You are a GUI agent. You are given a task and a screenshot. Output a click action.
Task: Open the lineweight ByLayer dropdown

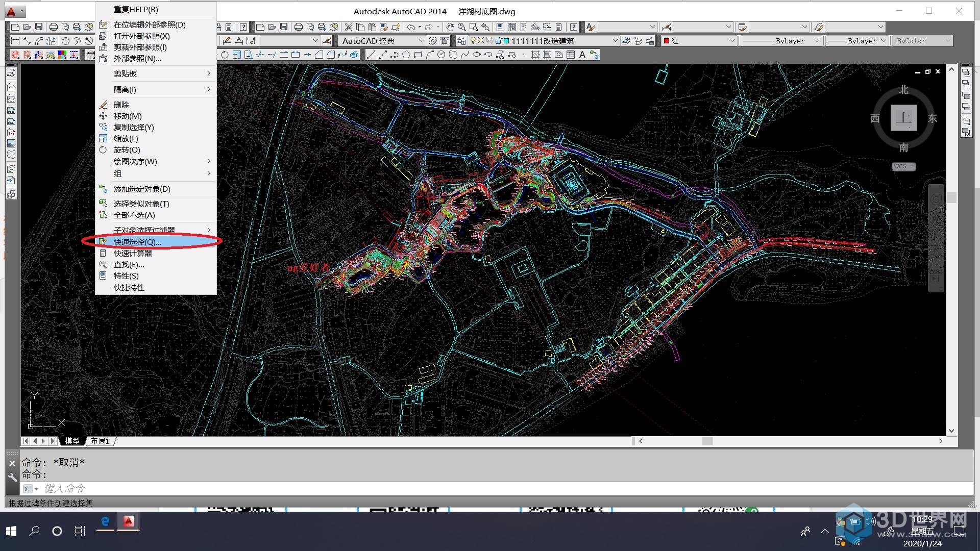pos(856,41)
